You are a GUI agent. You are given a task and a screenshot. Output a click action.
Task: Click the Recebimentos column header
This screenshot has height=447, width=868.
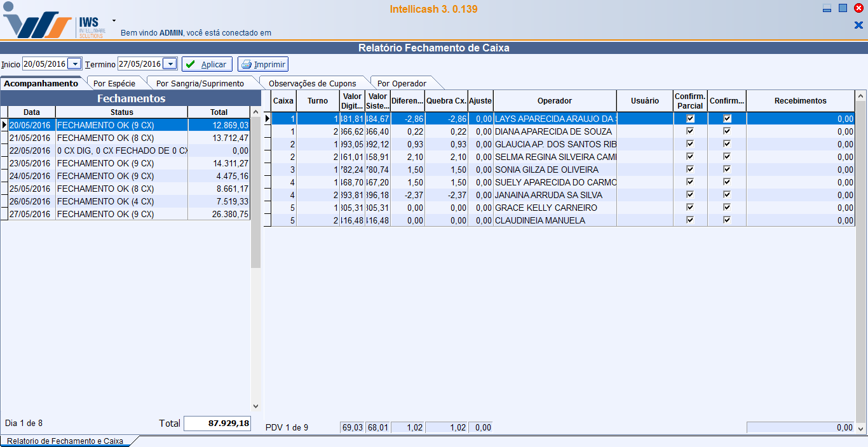pos(801,101)
